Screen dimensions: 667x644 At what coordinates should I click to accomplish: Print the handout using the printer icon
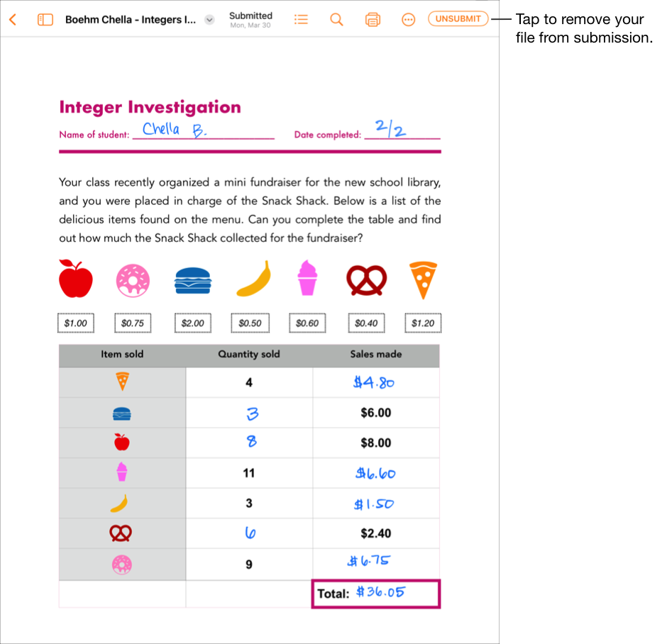(373, 19)
